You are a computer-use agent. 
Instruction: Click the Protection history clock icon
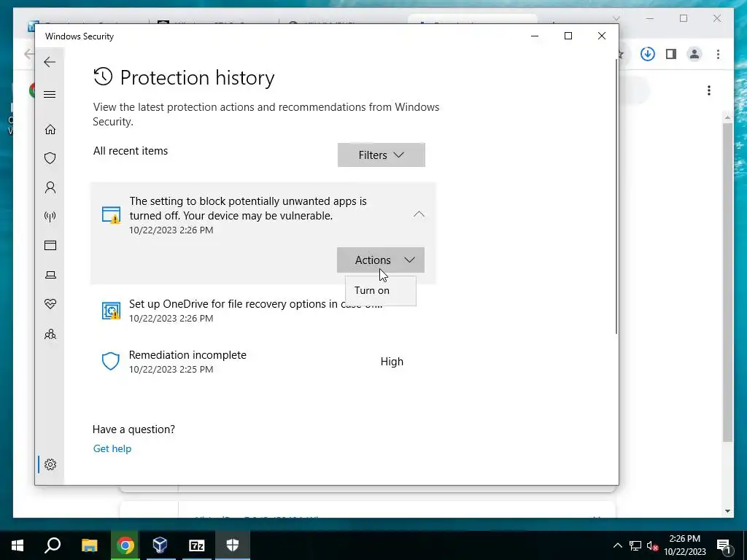pos(103,77)
